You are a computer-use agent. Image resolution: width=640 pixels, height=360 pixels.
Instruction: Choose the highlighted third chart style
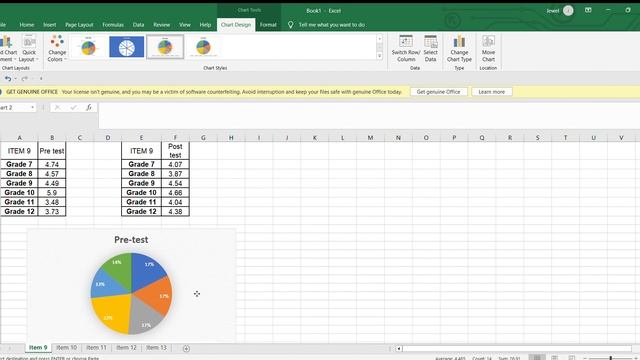(x=165, y=47)
